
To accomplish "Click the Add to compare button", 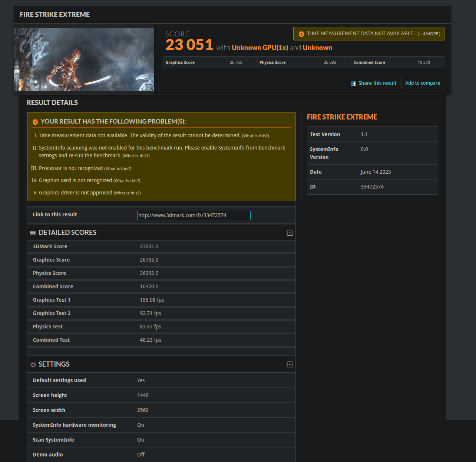I will 422,83.
